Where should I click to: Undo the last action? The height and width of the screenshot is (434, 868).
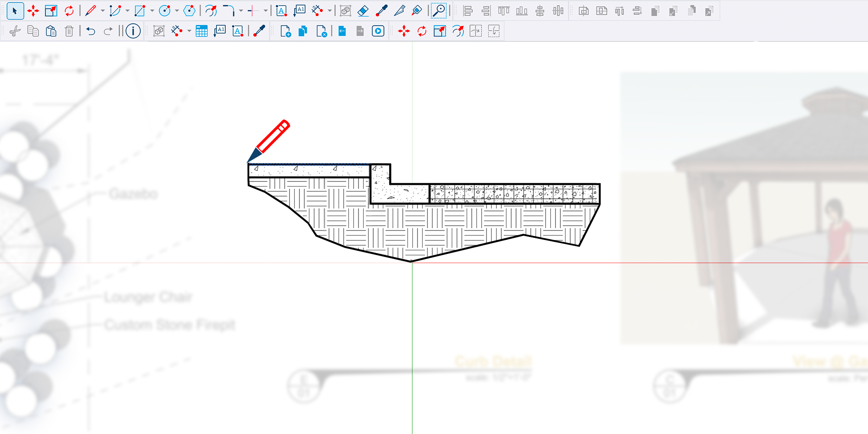90,31
